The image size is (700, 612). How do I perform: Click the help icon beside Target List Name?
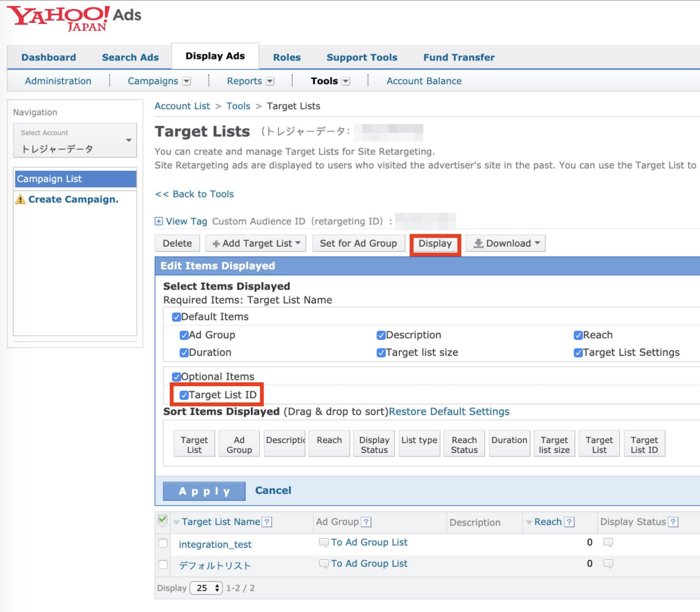[267, 522]
